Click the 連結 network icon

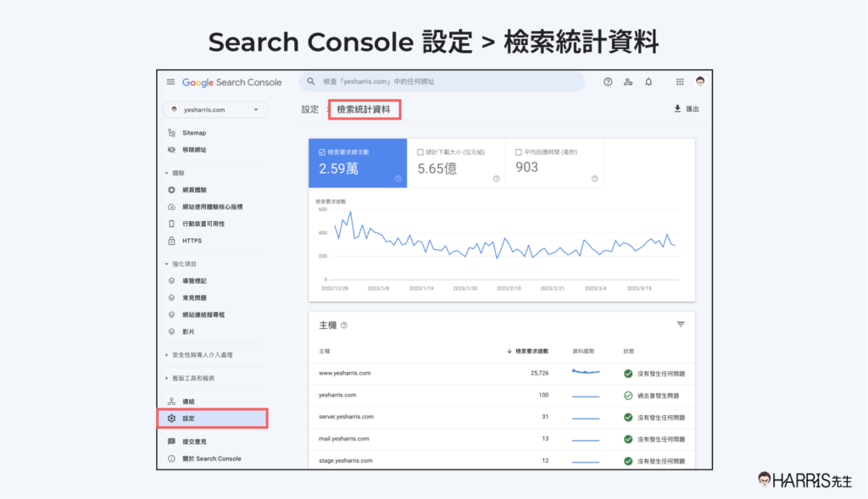tap(171, 402)
